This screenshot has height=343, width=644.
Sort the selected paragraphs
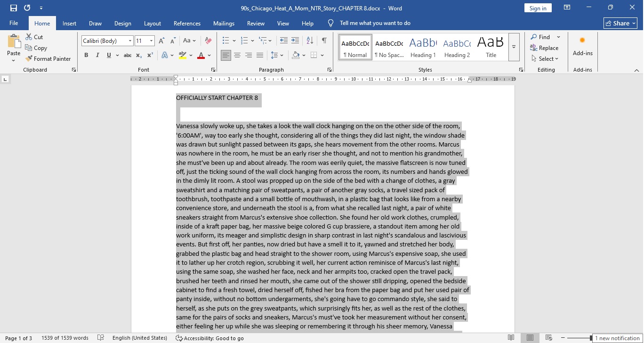point(310,41)
